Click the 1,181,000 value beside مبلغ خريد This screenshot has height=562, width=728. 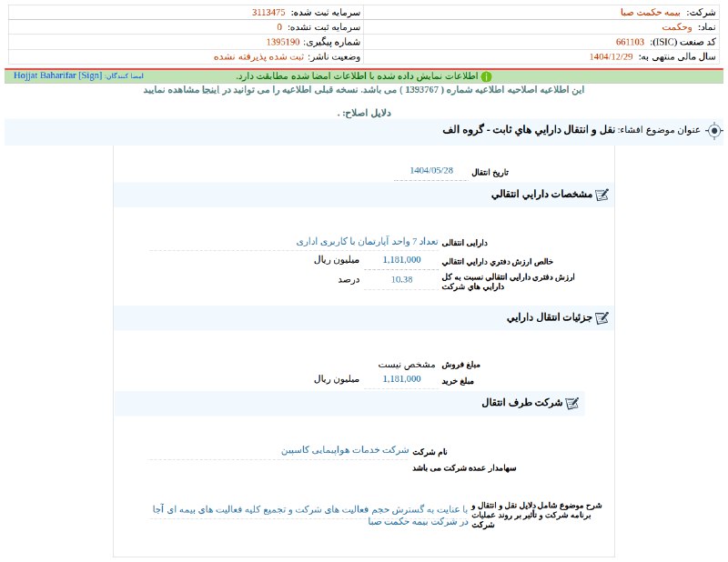tap(401, 379)
